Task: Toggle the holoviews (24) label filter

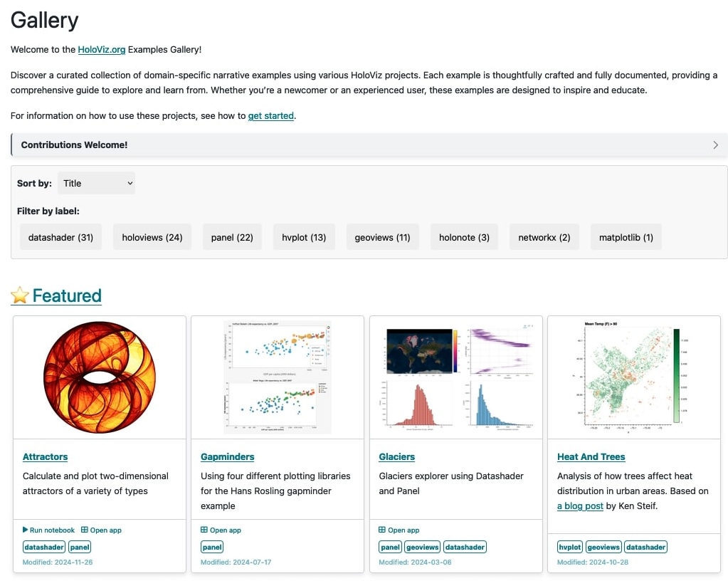Action: (x=152, y=237)
